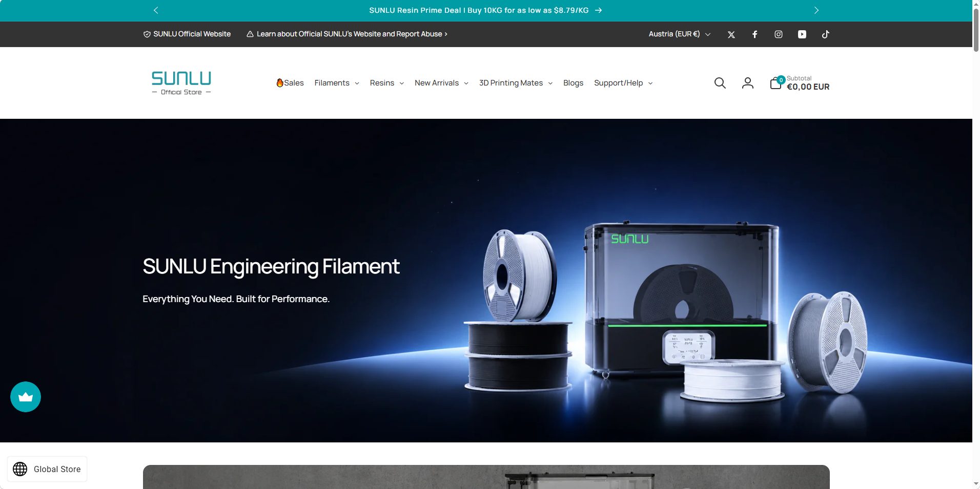Show previous announcement with left arrow

point(156,10)
